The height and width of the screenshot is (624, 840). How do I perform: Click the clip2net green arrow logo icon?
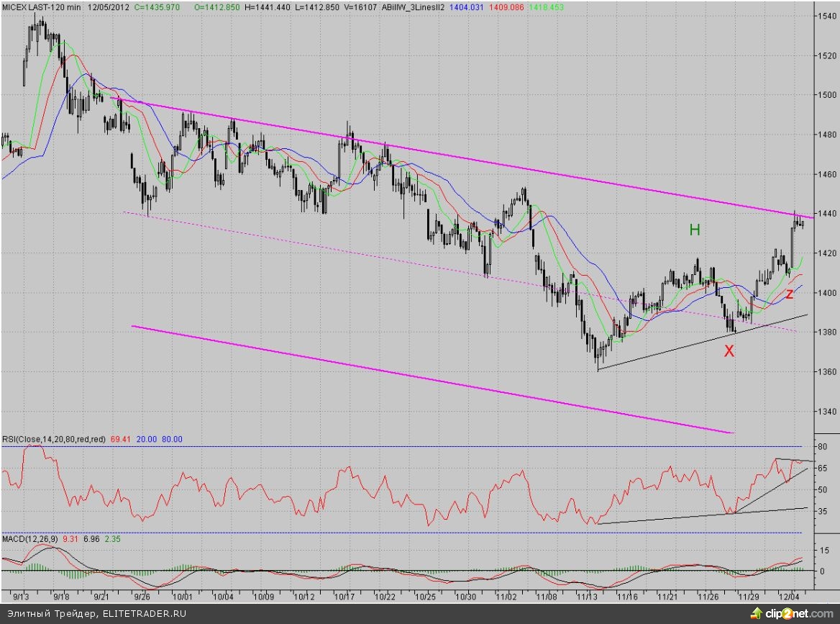(x=756, y=613)
